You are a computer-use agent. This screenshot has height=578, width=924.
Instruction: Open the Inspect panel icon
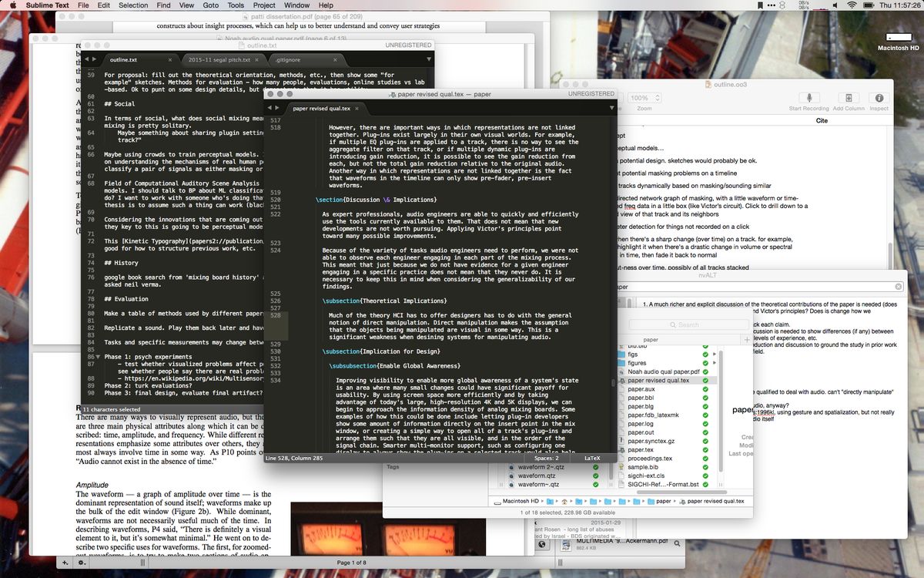tap(879, 98)
